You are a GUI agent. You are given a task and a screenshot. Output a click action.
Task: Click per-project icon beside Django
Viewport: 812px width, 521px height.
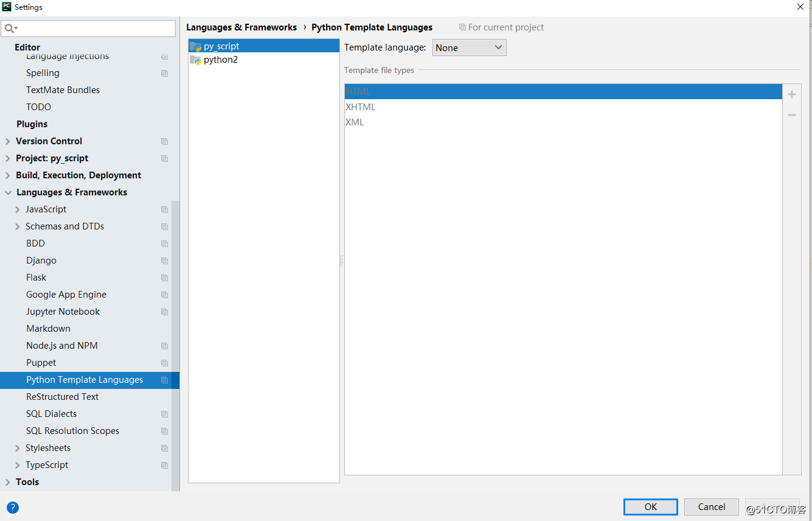164,260
